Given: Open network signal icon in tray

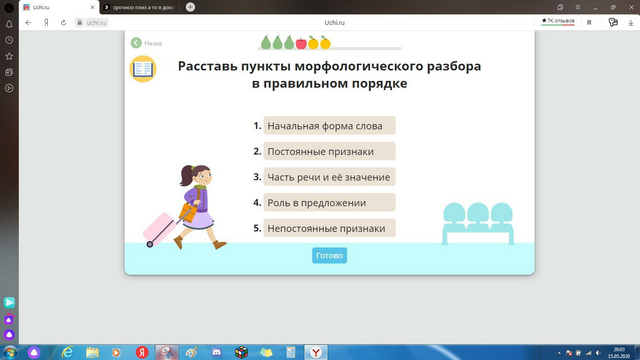Looking at the screenshot, I should [588, 353].
